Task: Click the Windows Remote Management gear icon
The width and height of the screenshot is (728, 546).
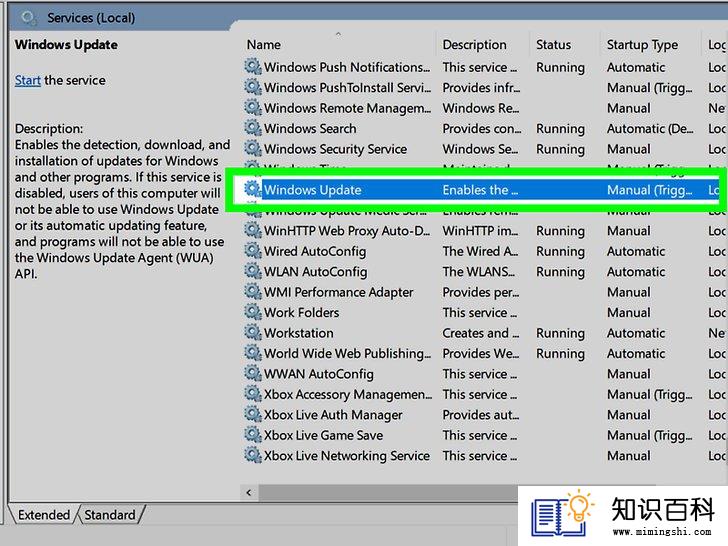Action: point(253,108)
